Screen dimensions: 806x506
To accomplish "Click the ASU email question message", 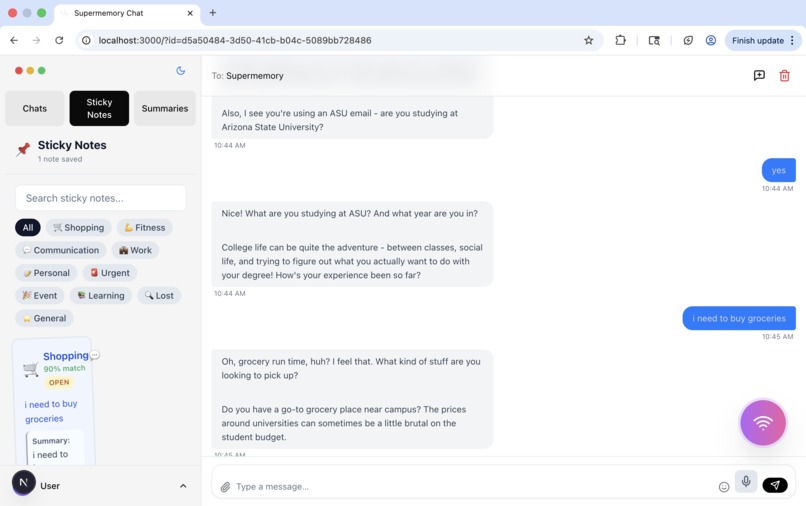I will point(352,118).
